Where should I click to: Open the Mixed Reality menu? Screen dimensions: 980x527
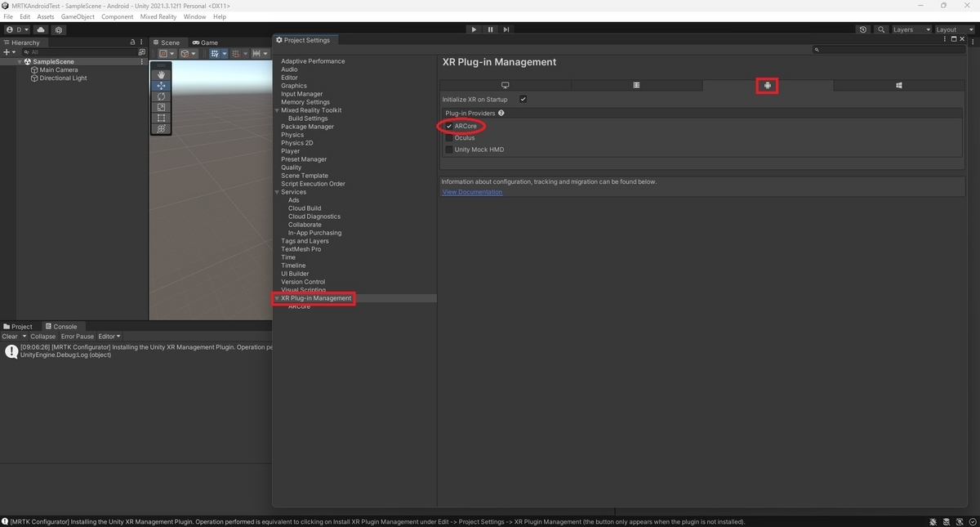pos(158,16)
